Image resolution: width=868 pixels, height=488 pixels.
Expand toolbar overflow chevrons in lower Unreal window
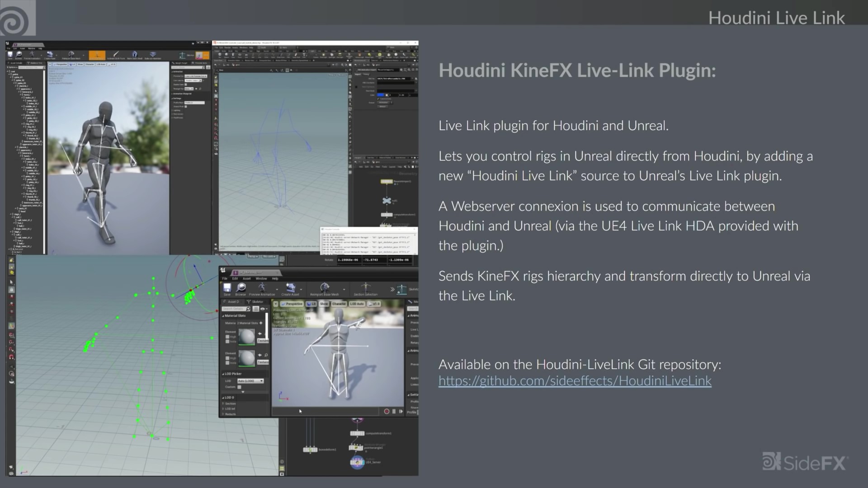pos(392,289)
